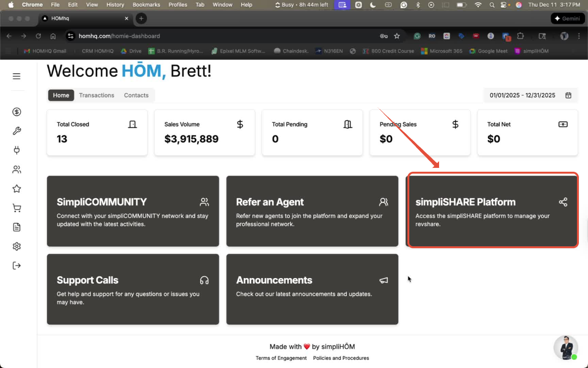The width and height of the screenshot is (588, 368).
Task: Select the HOMhq browser tab
Action: coord(85,18)
